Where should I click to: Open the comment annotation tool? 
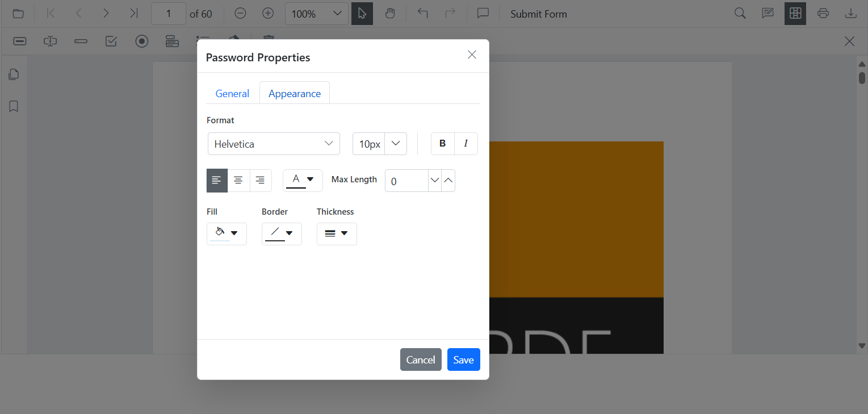coord(483,14)
